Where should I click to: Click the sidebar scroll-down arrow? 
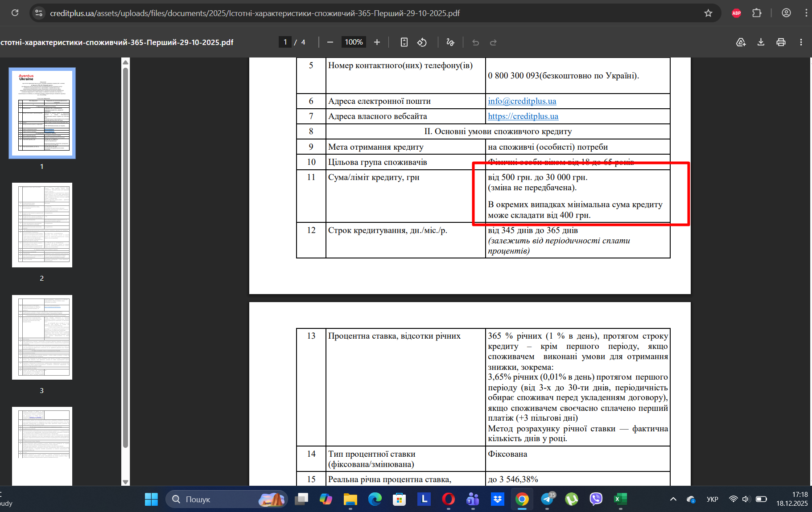click(125, 482)
